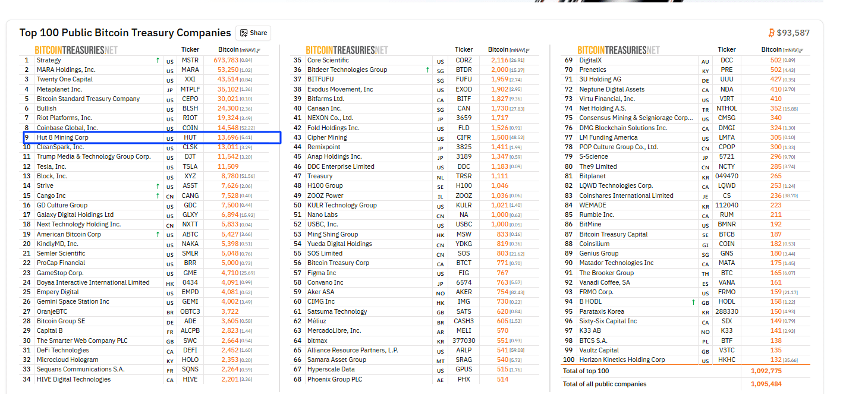Click the green up arrow beside Strategy
Screen dimensions: 868x394
(158, 60)
